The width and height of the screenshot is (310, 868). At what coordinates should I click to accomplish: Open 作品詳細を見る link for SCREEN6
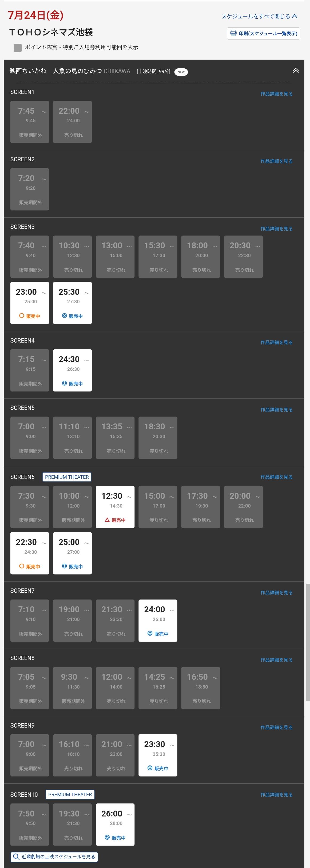tap(276, 477)
